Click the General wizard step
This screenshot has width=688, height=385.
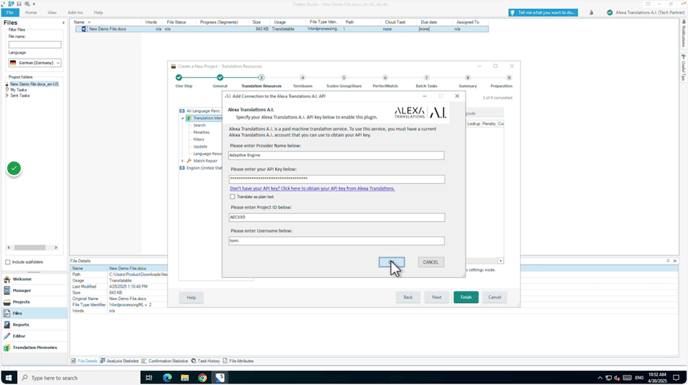(220, 78)
